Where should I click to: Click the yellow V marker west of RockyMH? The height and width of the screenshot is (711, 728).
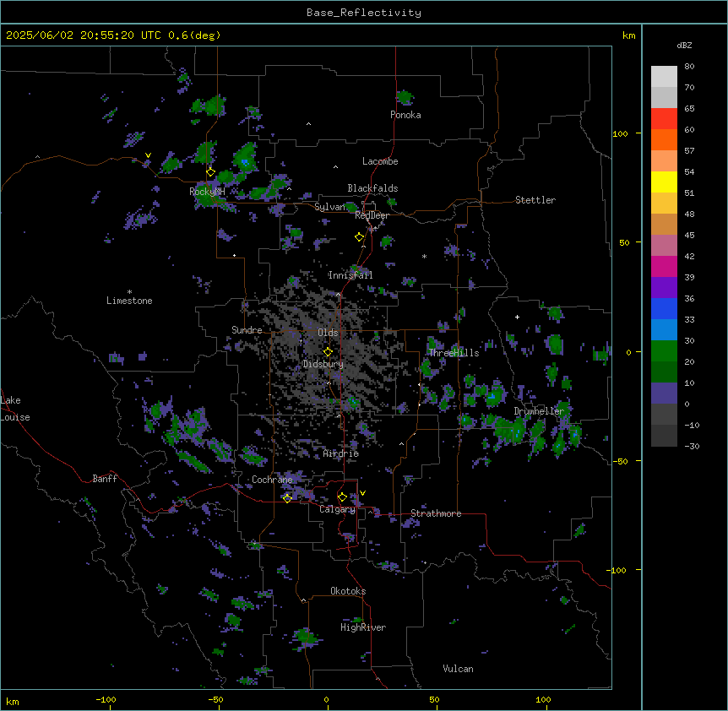click(148, 155)
